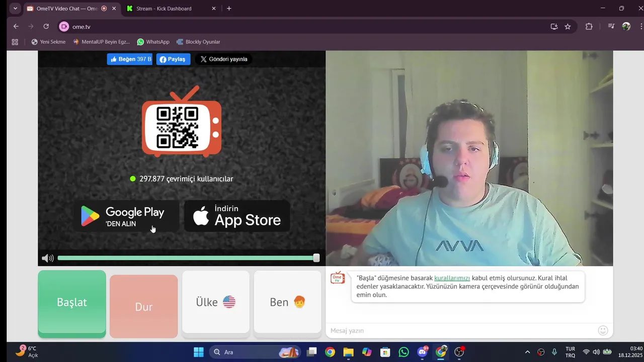Open the bookmarks apps grid icon
Image resolution: width=644 pixels, height=362 pixels.
coord(15,42)
